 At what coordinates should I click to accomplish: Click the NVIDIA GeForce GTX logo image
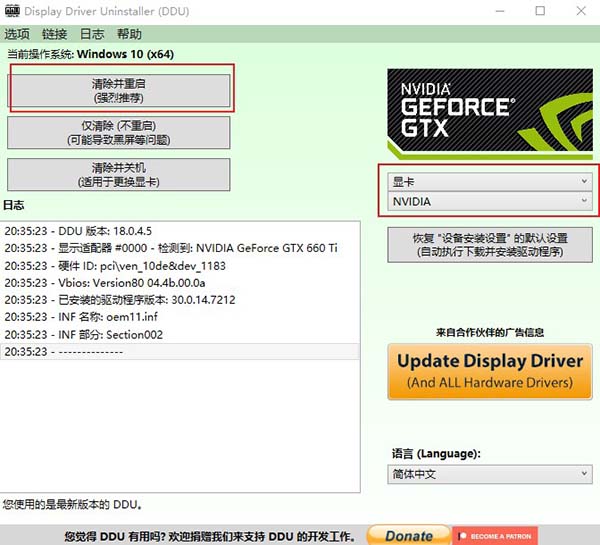(x=490, y=114)
